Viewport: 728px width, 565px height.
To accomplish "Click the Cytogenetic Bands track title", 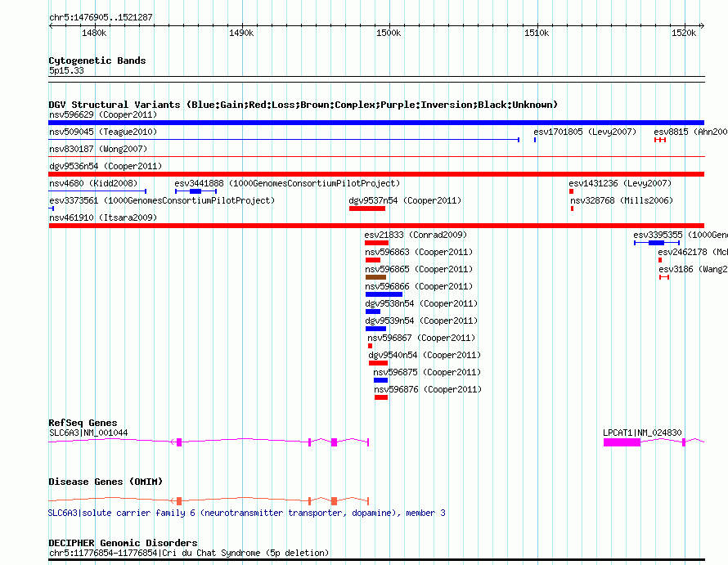I will click(x=97, y=61).
